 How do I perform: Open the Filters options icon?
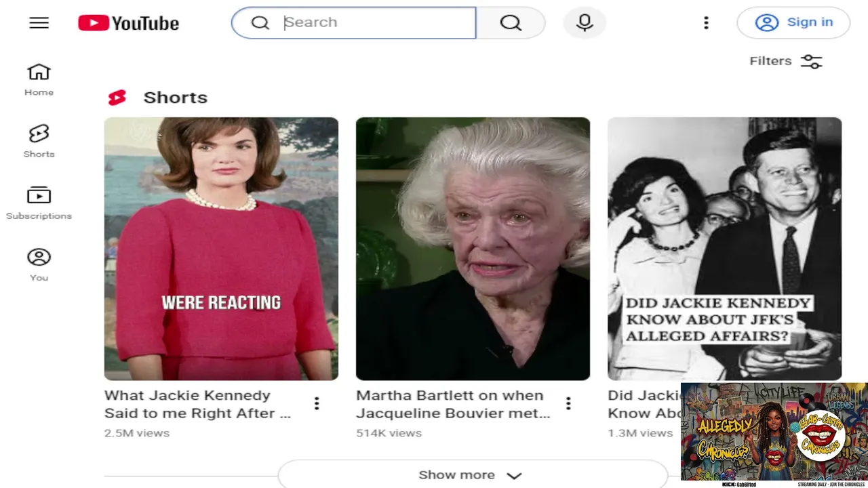(x=811, y=61)
